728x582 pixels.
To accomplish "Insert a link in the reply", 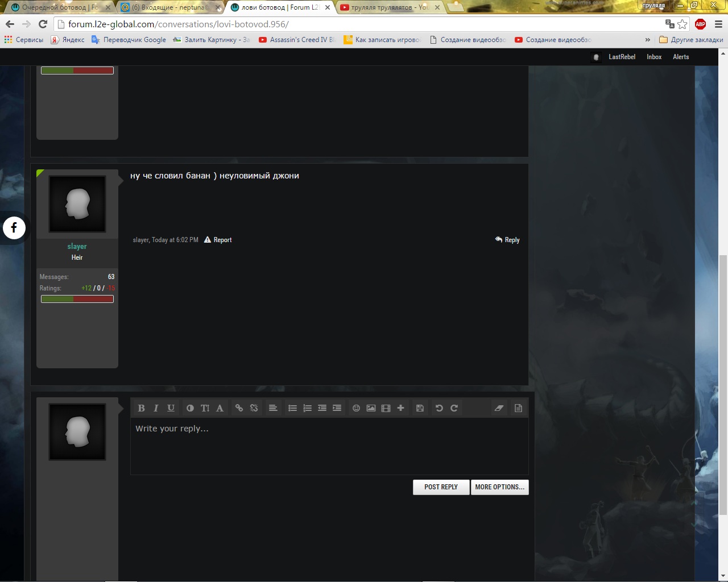I will (x=239, y=408).
